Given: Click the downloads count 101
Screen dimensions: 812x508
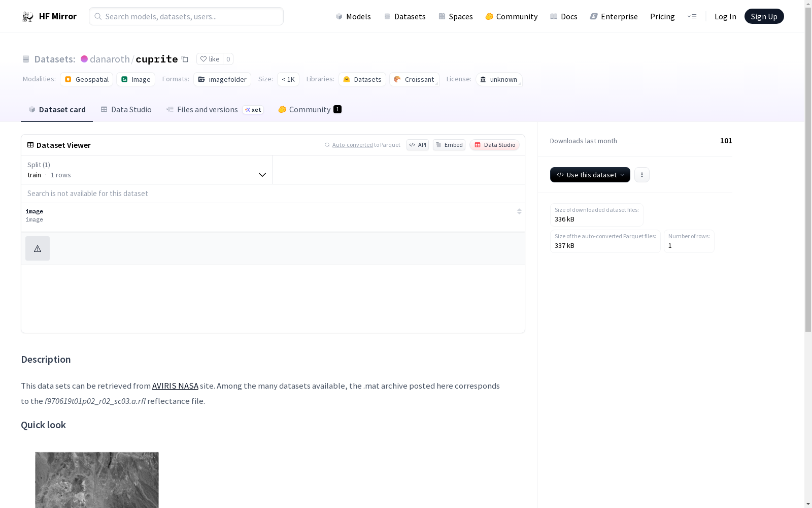Looking at the screenshot, I should click(x=726, y=141).
